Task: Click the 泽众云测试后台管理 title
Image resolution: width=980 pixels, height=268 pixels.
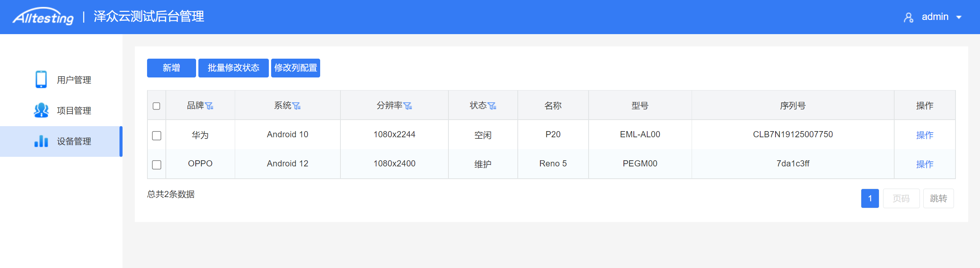Action: (149, 16)
